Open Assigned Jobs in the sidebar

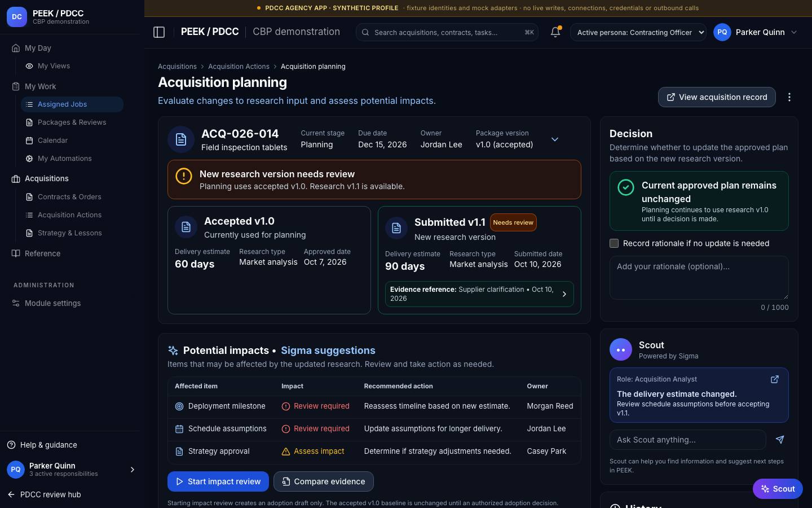pyautogui.click(x=72, y=104)
